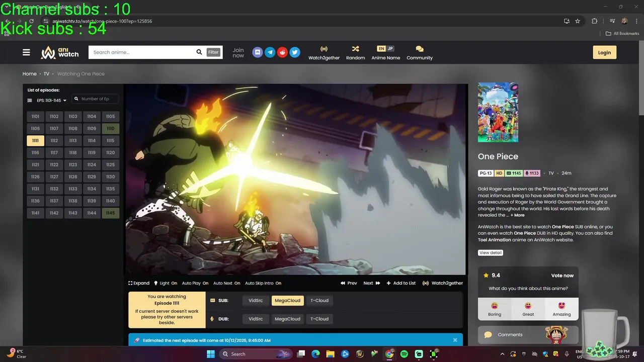Open the All Bookmarks folder
Screen dimensions: 644x362
622,34
